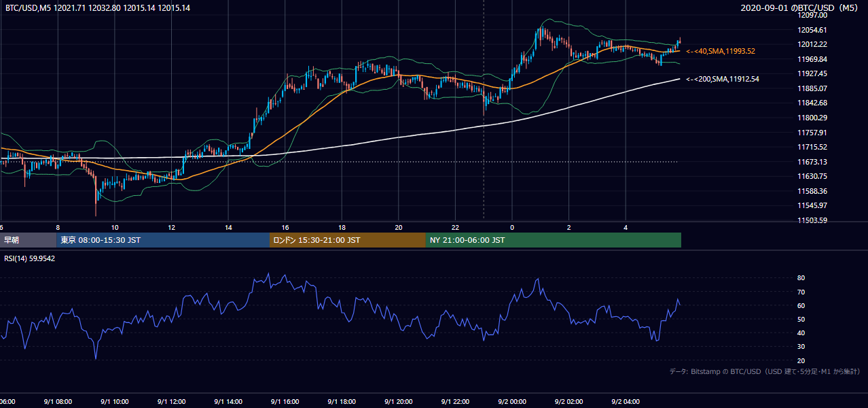Click the 40 SMA 11993.52 label
Screen dimensions: 868x408
tap(721, 51)
